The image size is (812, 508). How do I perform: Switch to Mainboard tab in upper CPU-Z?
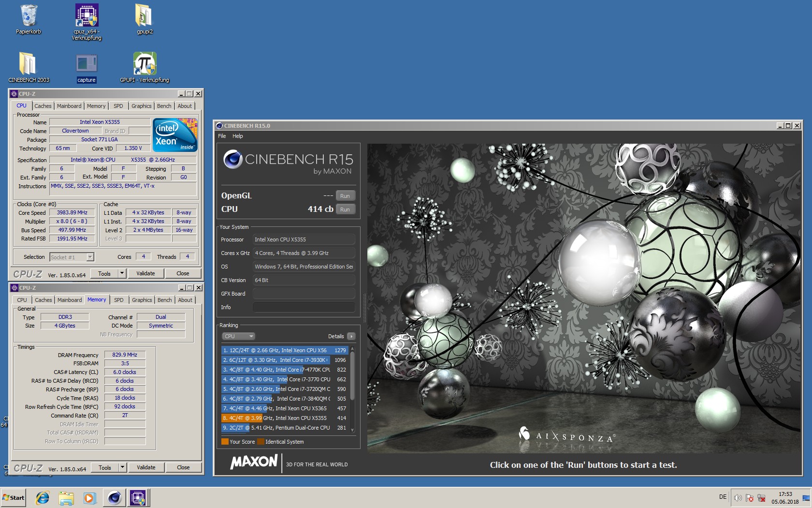(69, 106)
